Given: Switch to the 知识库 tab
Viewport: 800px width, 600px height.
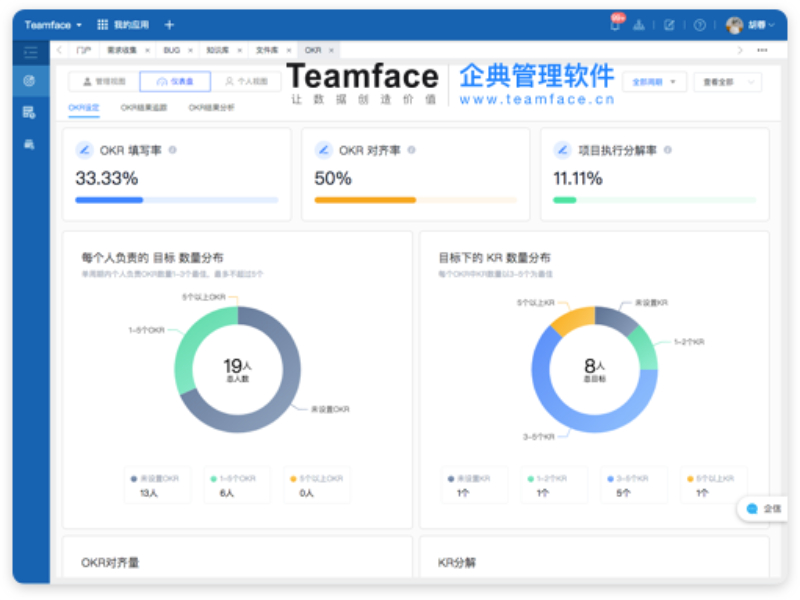Looking at the screenshot, I should [218, 49].
